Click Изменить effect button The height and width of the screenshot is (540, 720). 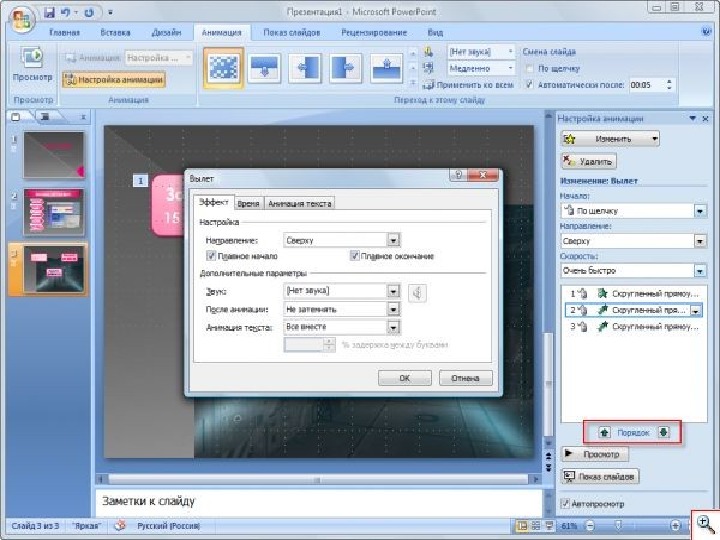click(x=610, y=139)
